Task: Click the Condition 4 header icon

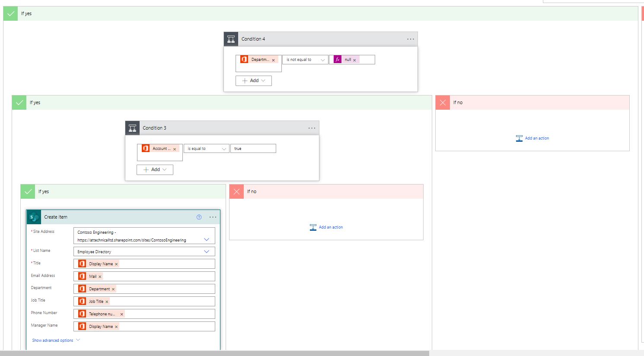Action: pyautogui.click(x=231, y=39)
